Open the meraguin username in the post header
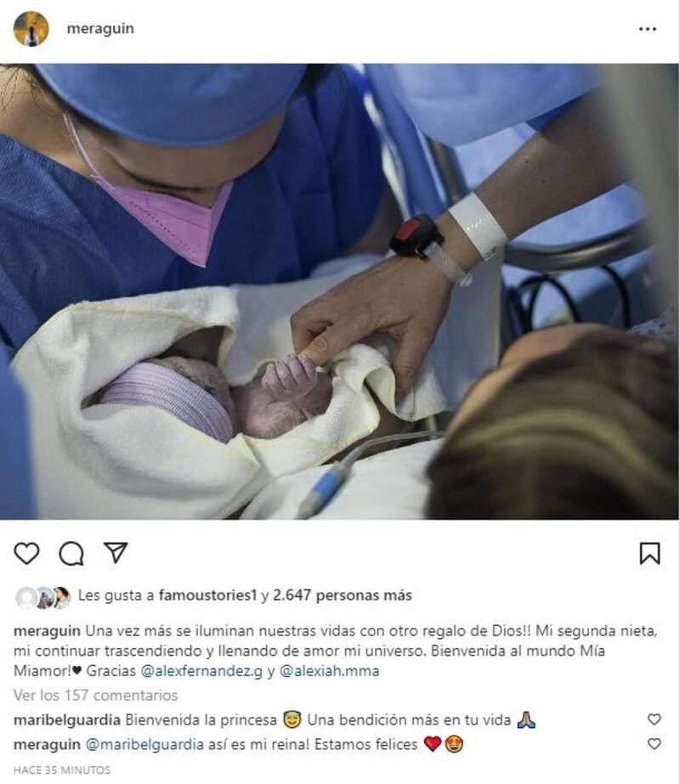 point(100,29)
